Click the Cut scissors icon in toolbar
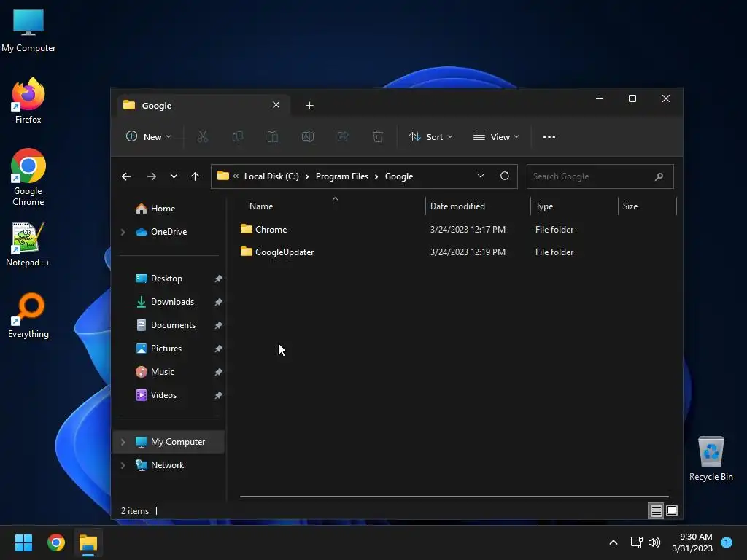The width and height of the screenshot is (747, 560). pyautogui.click(x=203, y=136)
